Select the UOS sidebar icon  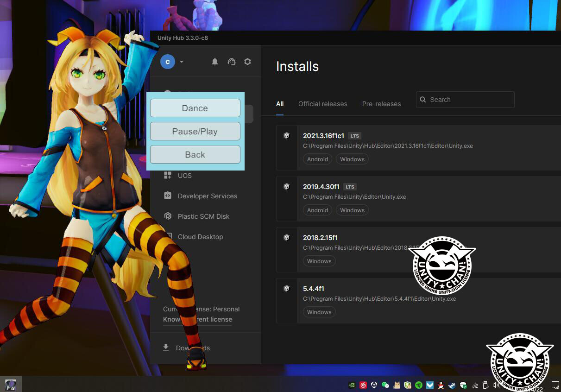167,175
